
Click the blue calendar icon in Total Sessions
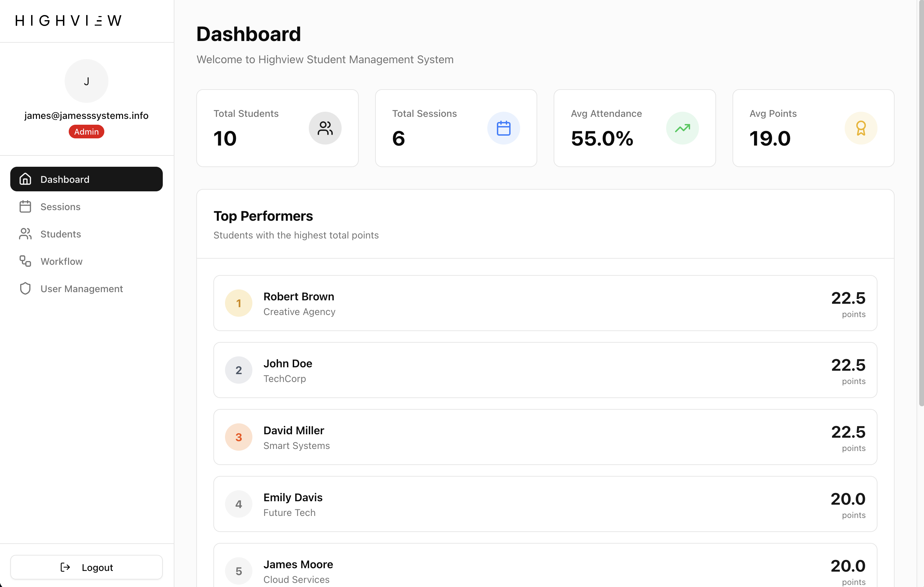tap(503, 128)
